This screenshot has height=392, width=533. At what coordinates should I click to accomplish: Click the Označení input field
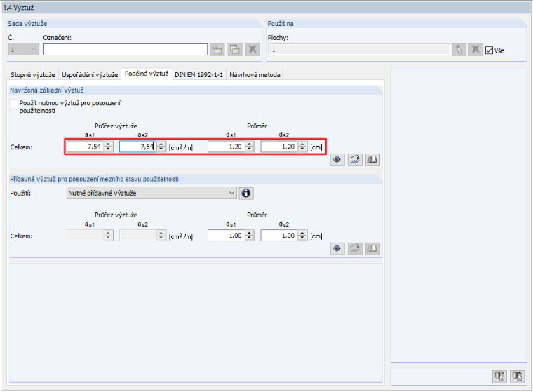tap(126, 50)
